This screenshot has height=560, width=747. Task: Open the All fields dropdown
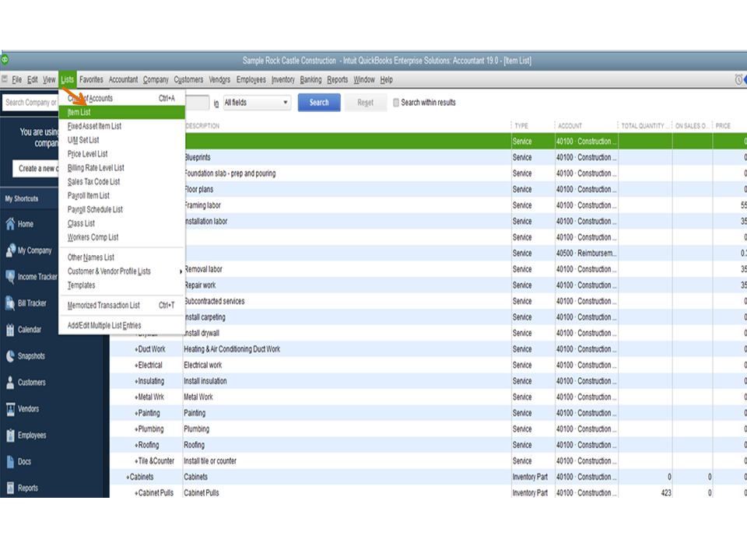tap(257, 103)
